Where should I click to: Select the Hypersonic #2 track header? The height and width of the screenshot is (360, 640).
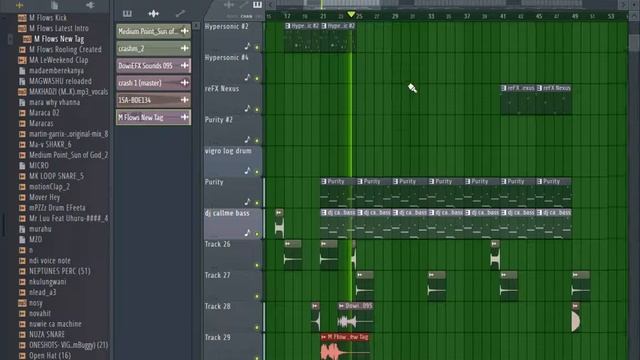point(233,37)
